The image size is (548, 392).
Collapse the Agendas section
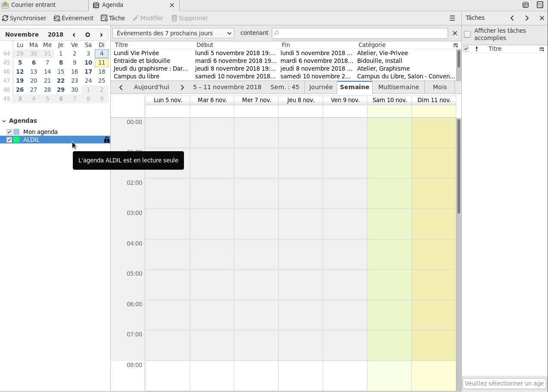(4, 121)
